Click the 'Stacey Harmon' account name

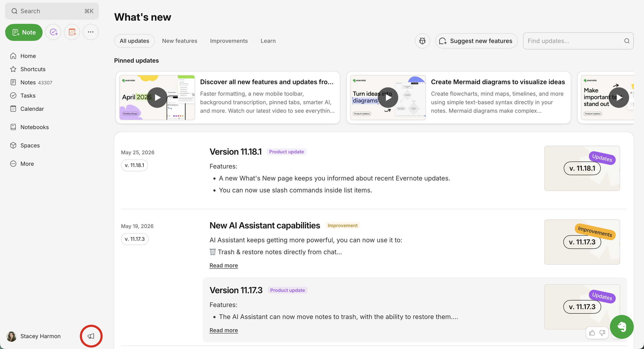pyautogui.click(x=40, y=336)
